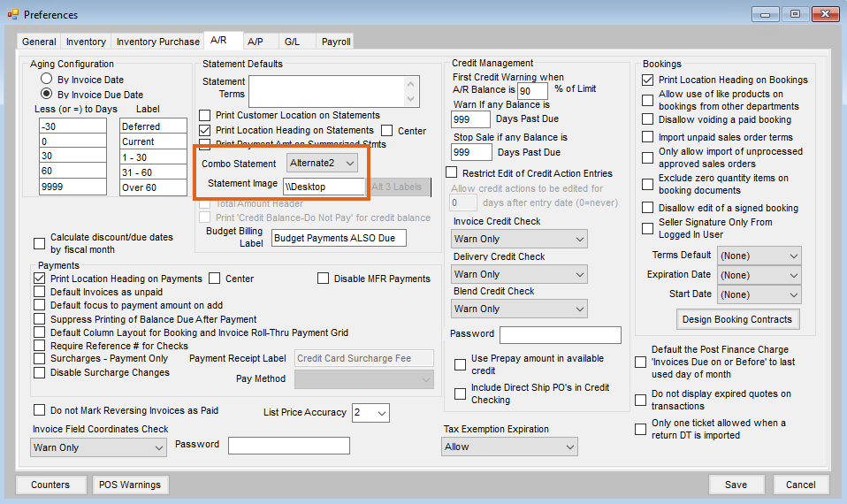Enable Disable Surcharge Changes

[x=40, y=373]
